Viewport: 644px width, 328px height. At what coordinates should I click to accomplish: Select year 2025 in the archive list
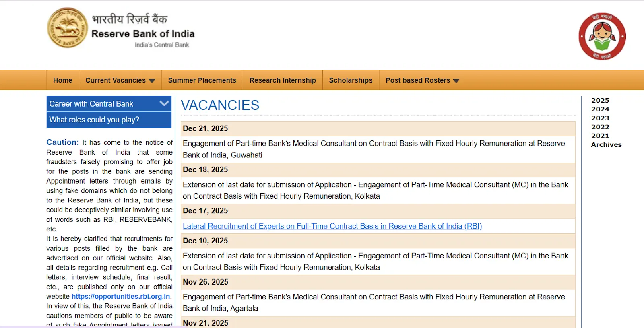click(x=600, y=100)
